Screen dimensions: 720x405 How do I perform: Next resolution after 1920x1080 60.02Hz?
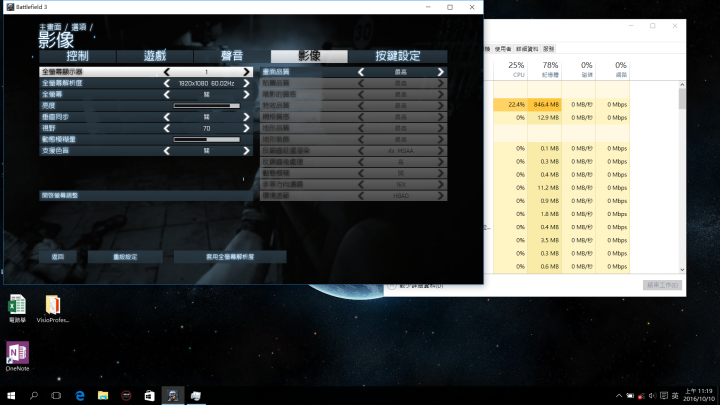(x=246, y=83)
